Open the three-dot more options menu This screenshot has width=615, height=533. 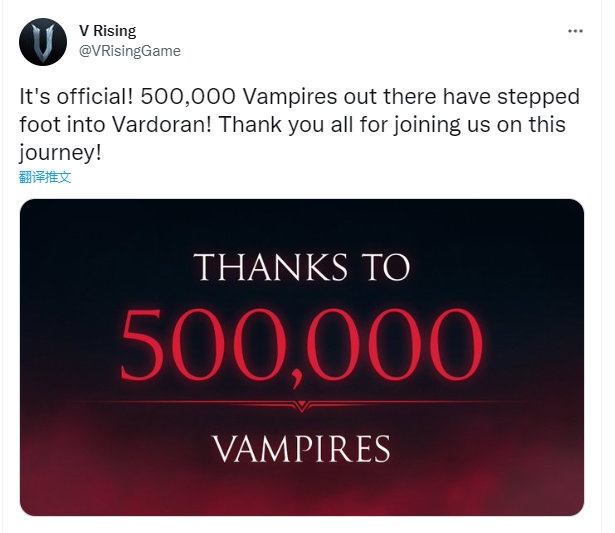pos(575,31)
